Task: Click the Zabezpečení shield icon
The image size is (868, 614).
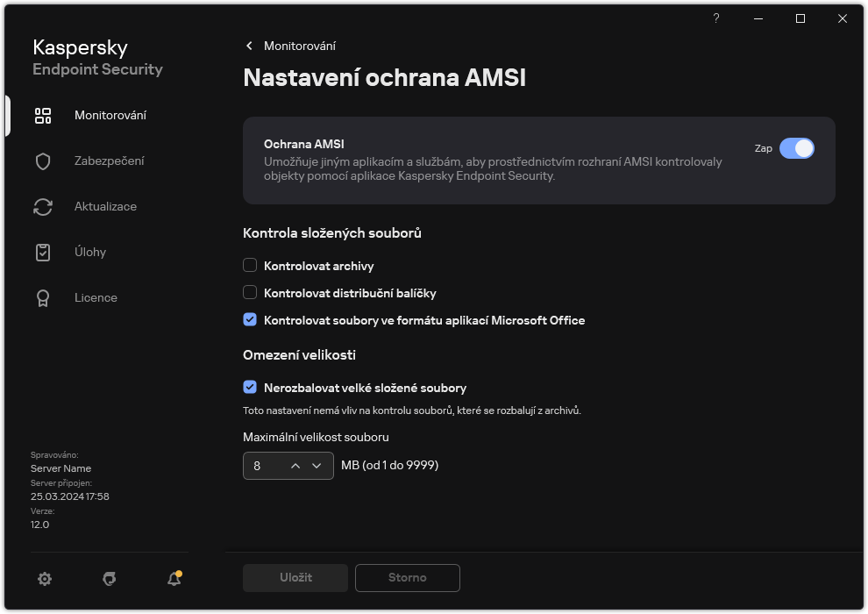Action: point(43,161)
